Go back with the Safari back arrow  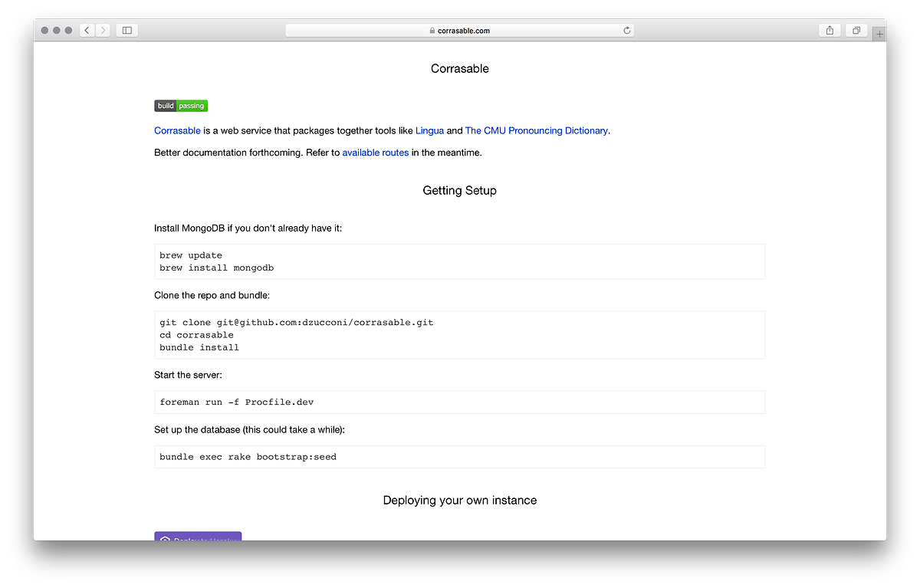[x=87, y=30]
